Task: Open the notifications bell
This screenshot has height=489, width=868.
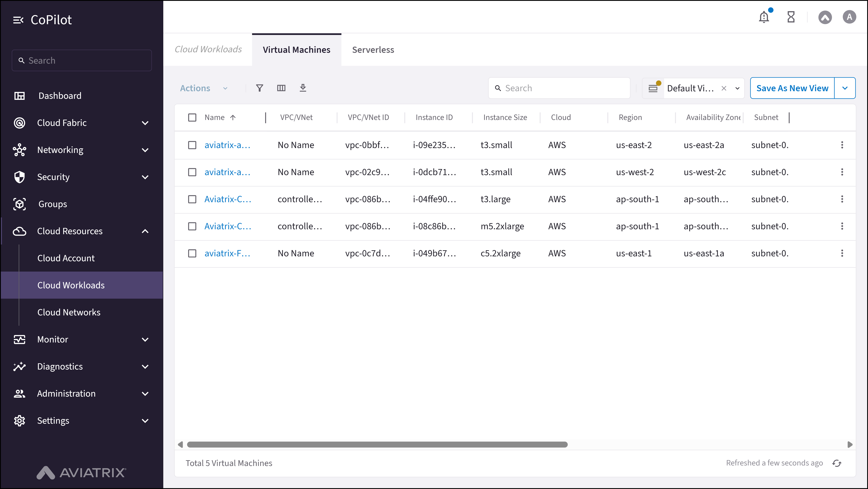Action: click(x=764, y=17)
